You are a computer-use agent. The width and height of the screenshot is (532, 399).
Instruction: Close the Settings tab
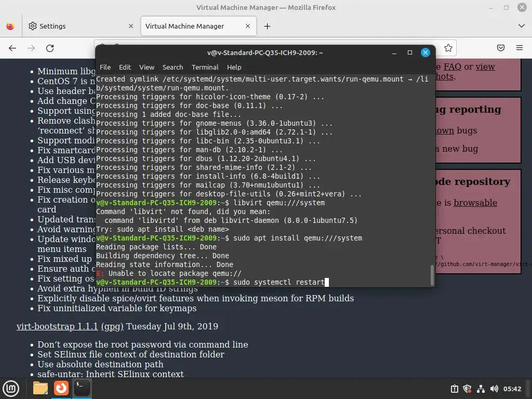[131, 26]
